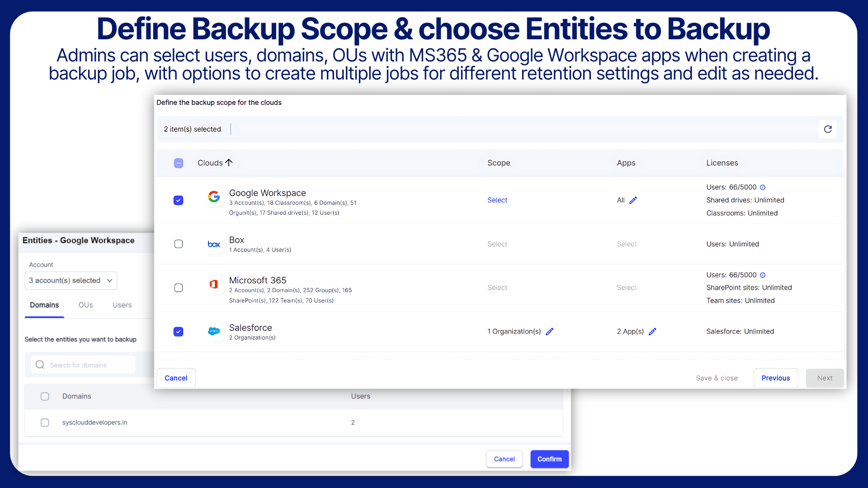This screenshot has width=868, height=488.
Task: Click the Google Workspace cloud logo
Action: click(x=214, y=197)
